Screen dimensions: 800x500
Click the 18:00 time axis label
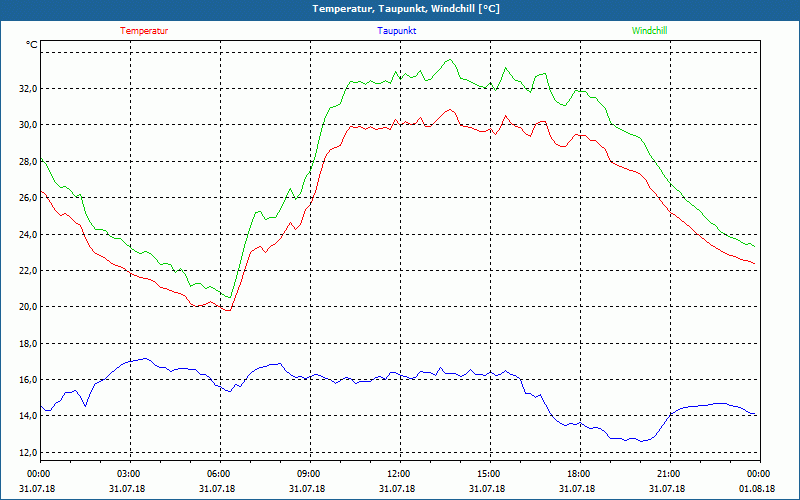click(580, 474)
